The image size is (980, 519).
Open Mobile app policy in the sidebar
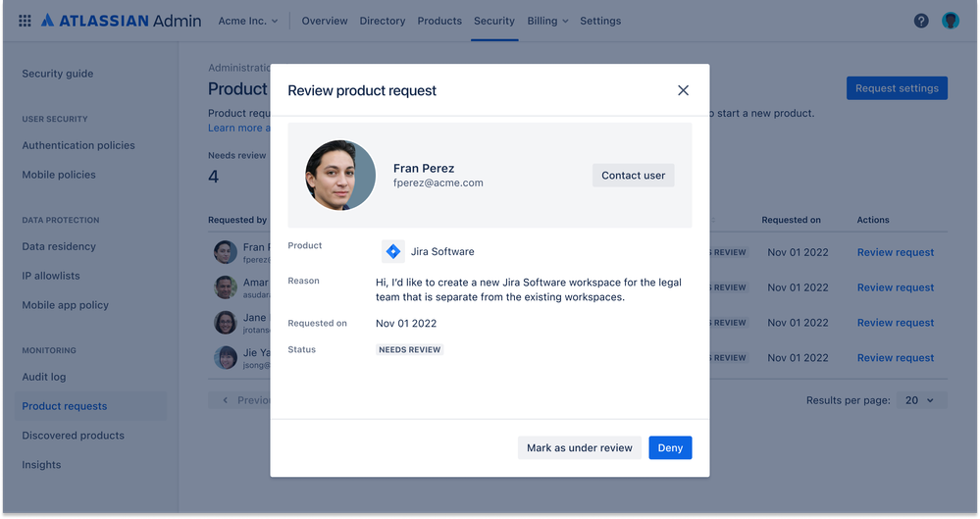pos(65,305)
